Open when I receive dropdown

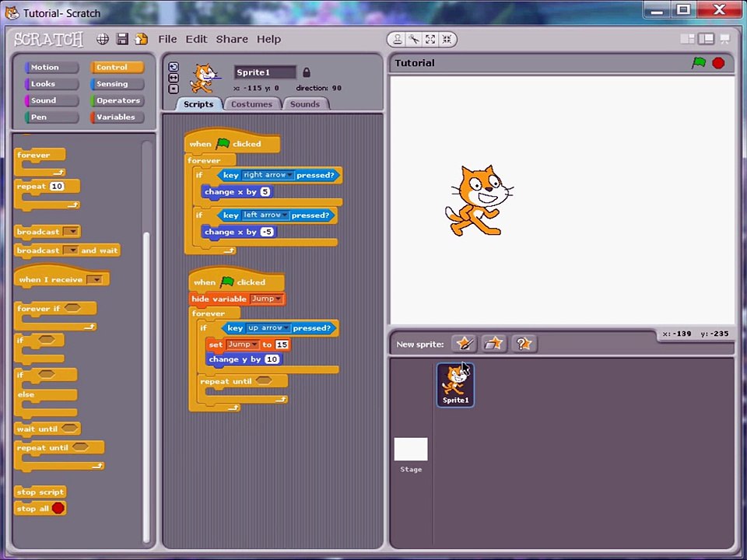(x=96, y=279)
